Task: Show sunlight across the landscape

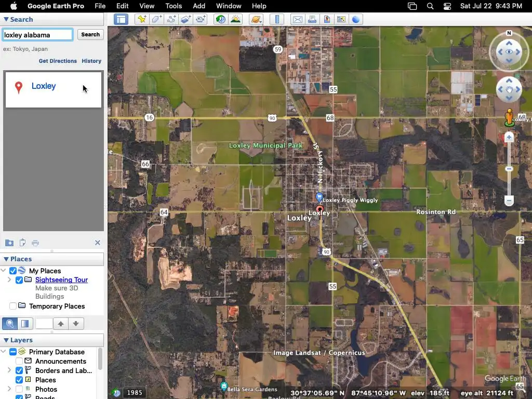Action: coord(235,19)
